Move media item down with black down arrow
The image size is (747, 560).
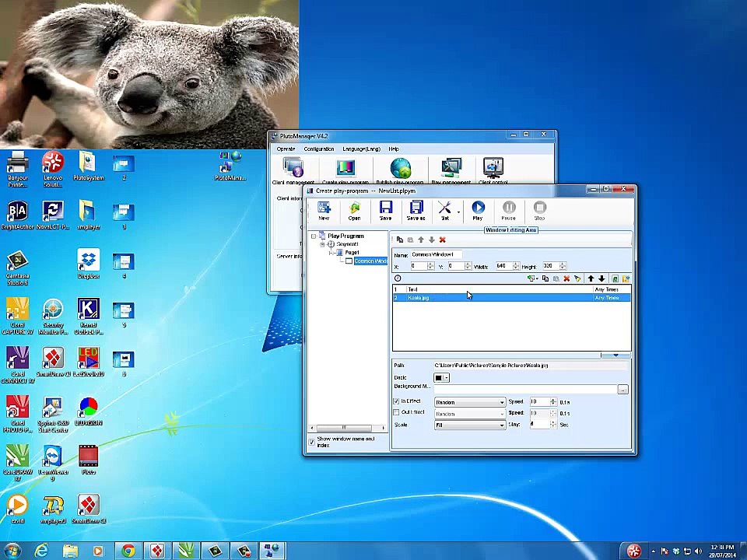601,278
